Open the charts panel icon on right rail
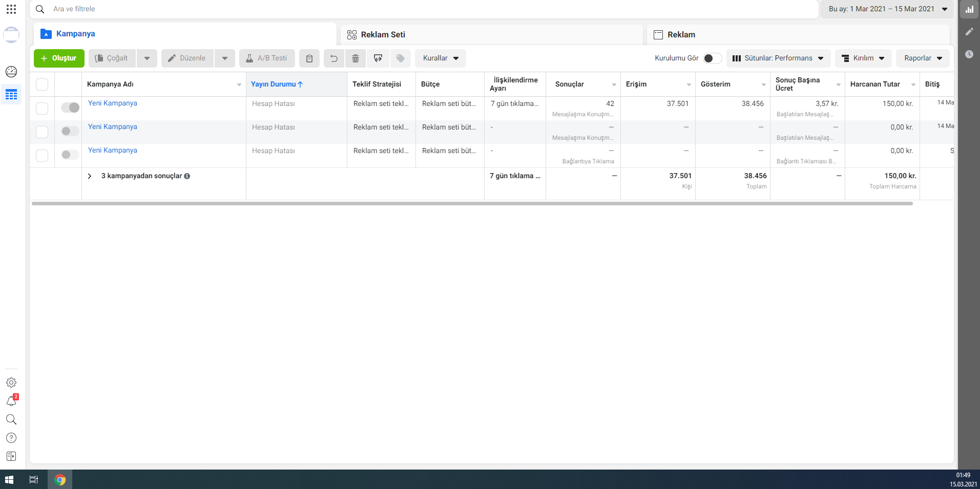The width and height of the screenshot is (980, 489). point(969,9)
